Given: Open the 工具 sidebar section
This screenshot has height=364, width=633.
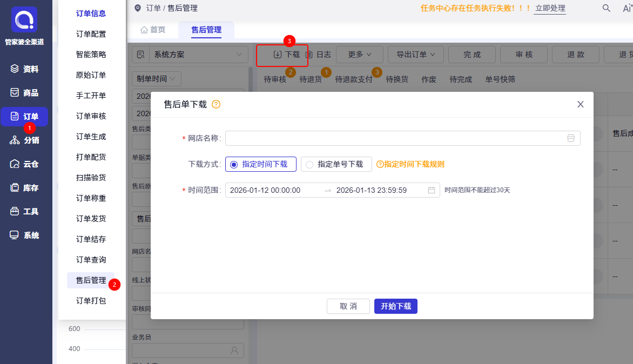Looking at the screenshot, I should [x=24, y=212].
